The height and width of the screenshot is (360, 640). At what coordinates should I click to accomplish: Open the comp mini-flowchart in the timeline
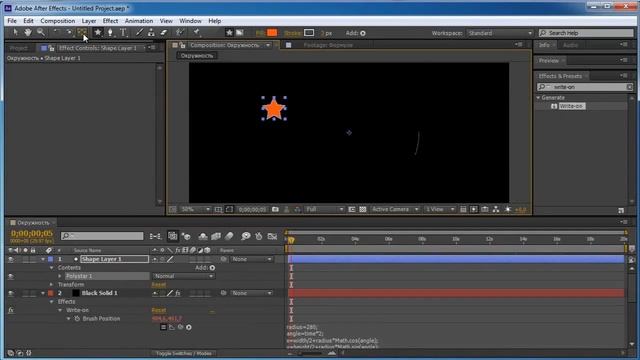click(155, 236)
